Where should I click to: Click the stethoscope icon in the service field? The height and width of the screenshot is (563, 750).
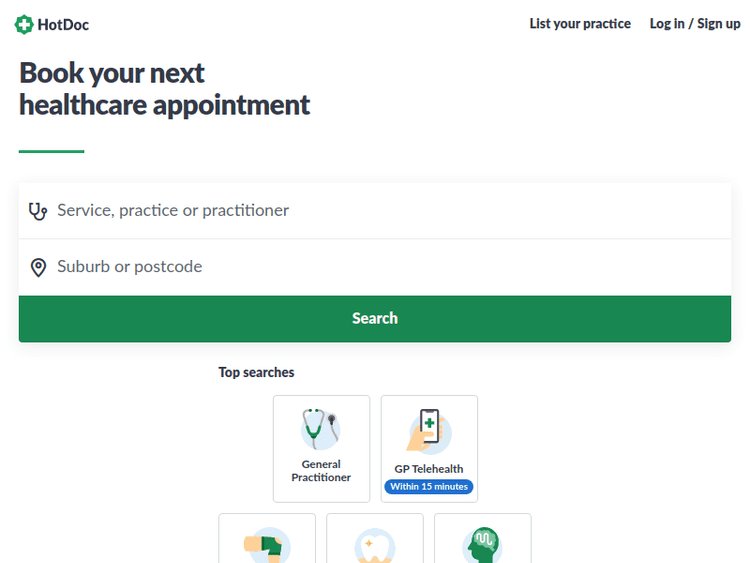(x=38, y=211)
